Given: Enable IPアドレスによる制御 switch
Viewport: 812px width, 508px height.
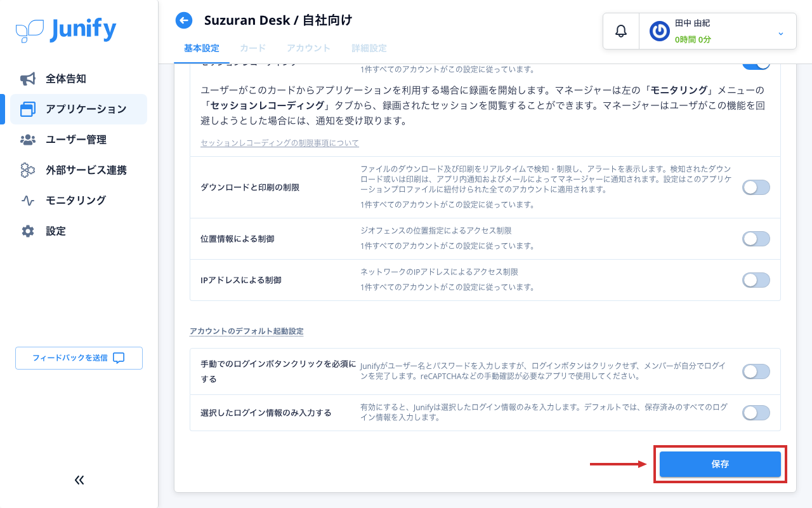Looking at the screenshot, I should click(756, 280).
